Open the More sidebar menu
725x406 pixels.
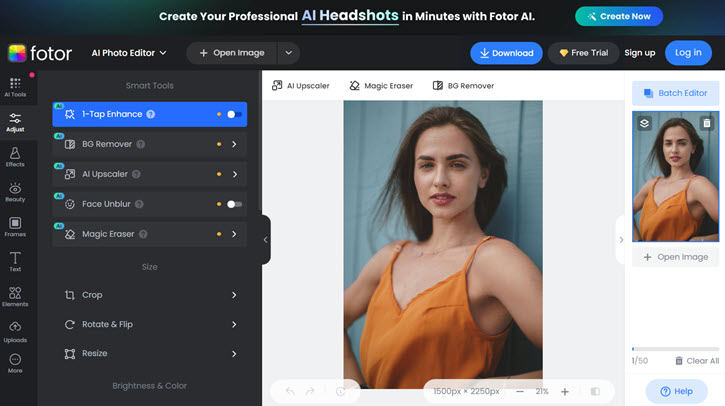[15, 363]
